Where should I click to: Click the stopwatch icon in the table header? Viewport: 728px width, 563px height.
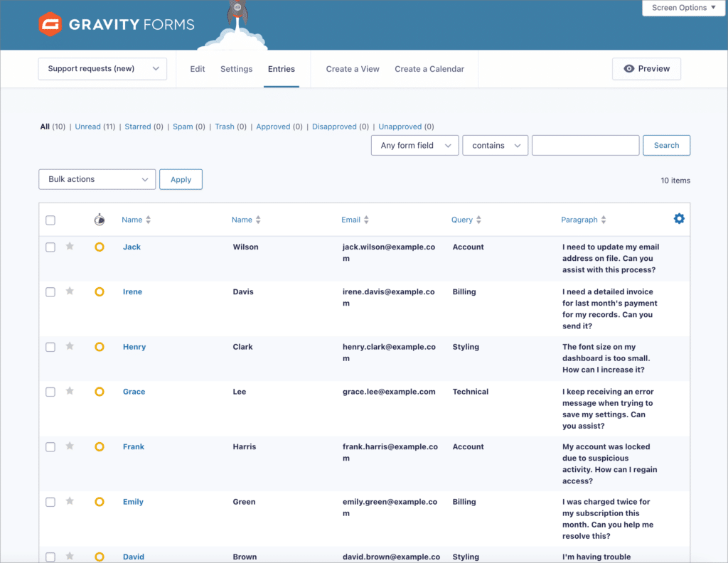click(100, 219)
